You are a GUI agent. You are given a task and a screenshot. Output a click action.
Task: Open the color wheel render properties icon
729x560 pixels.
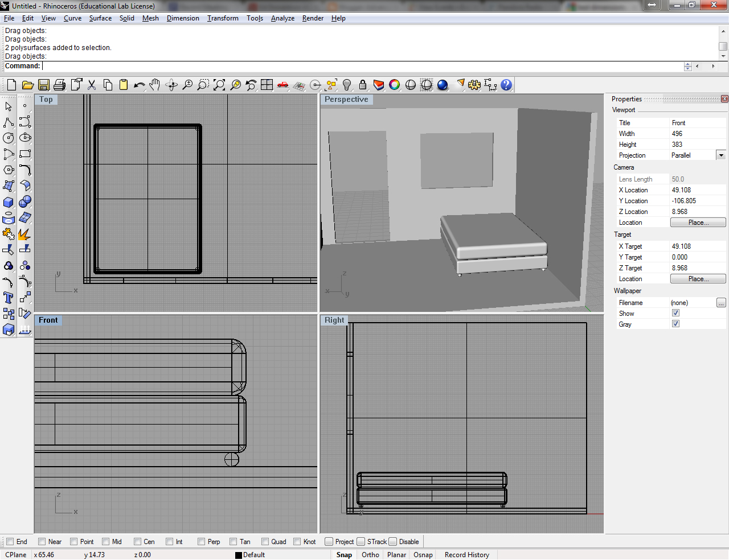395,85
